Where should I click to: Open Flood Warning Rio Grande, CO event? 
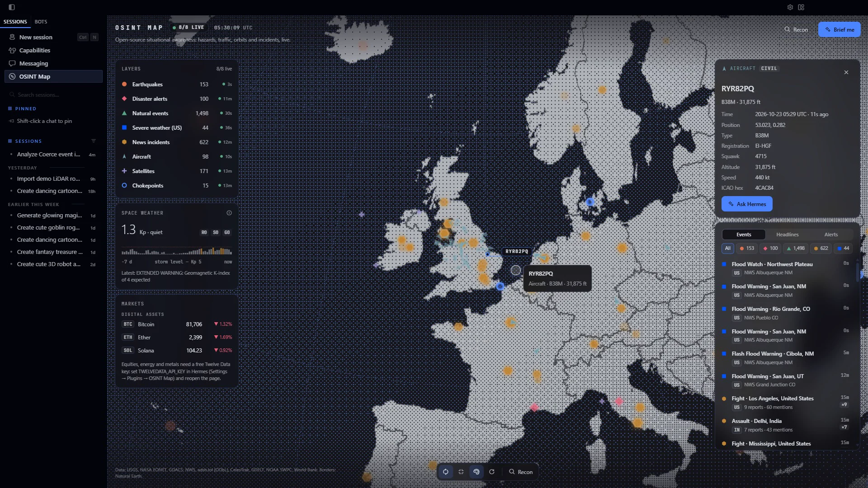click(785, 313)
